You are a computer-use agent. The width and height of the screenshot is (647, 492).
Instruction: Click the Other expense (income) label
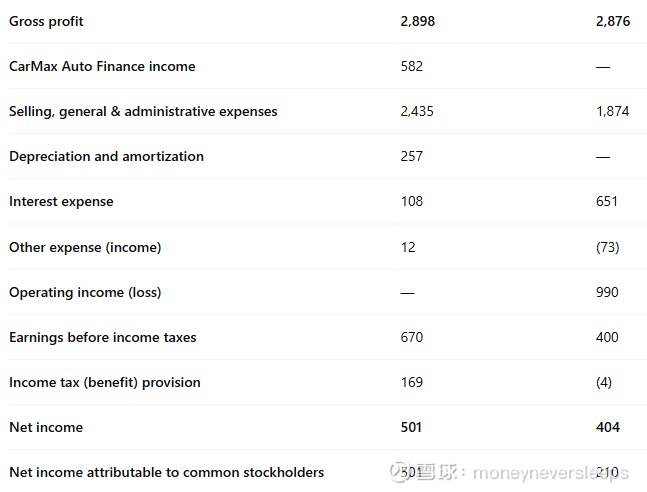85,247
